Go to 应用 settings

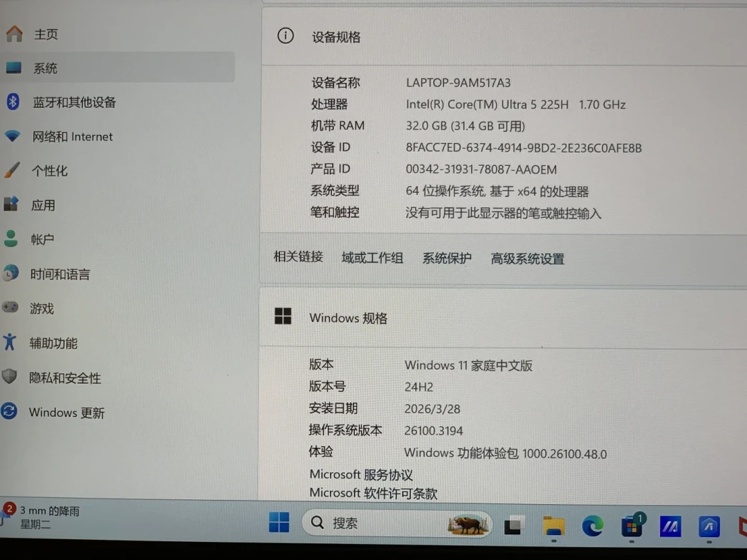44,205
